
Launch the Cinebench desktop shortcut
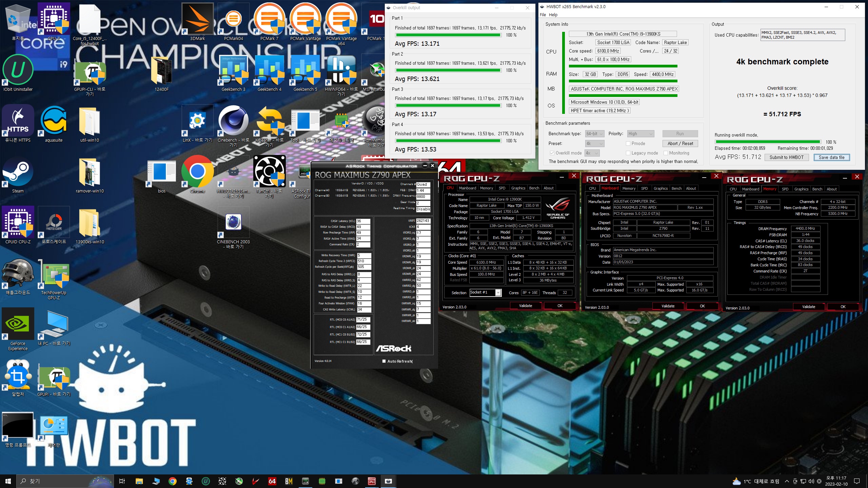point(233,126)
